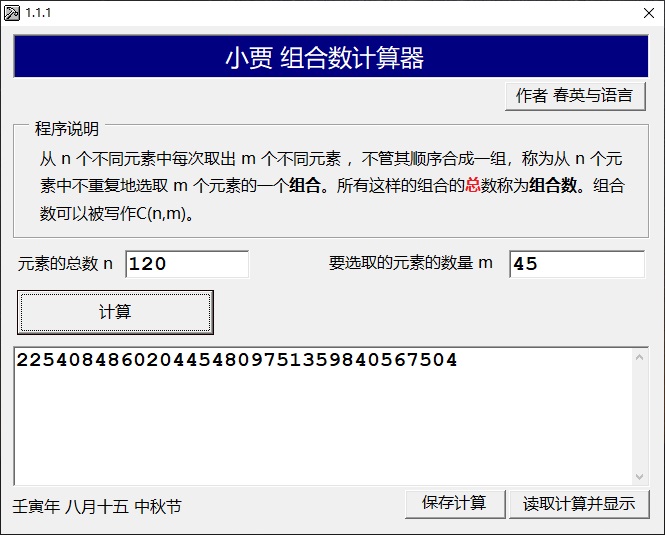Click the 程序说明 group box title
Viewport: 665px width, 535px height.
point(67,129)
